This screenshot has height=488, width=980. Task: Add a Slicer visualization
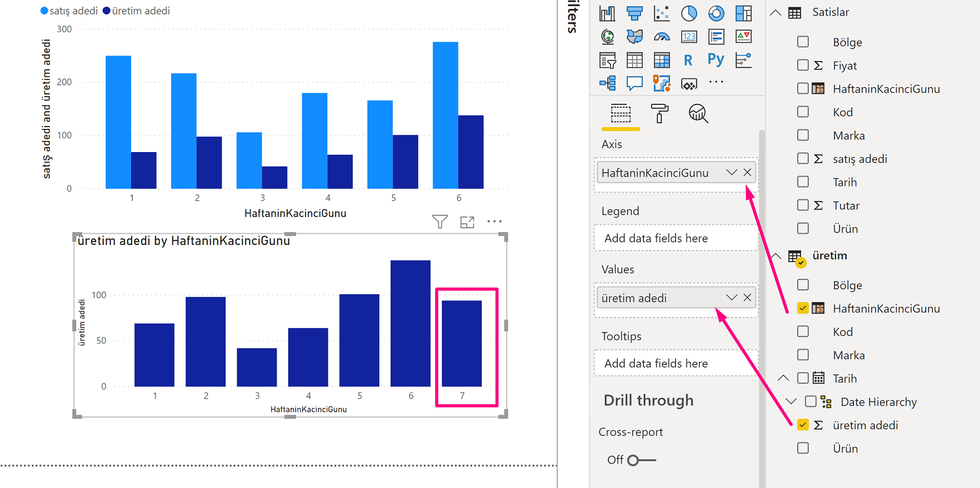click(x=607, y=60)
